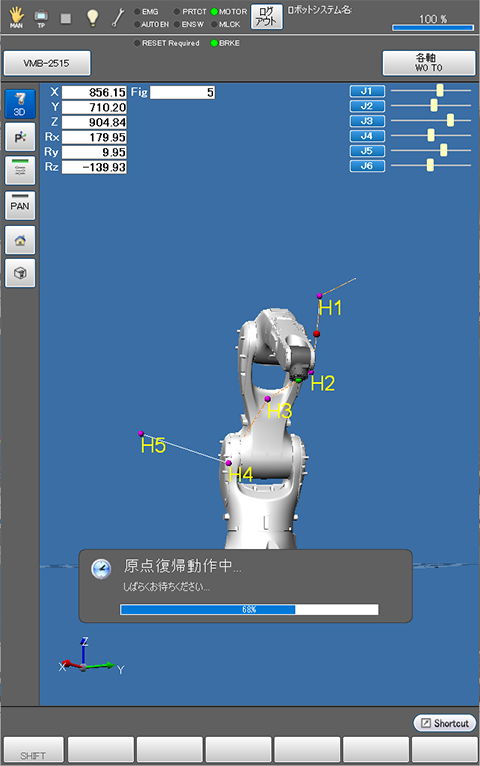
Task: Toggle the MOTOR indicator
Action: (229, 11)
